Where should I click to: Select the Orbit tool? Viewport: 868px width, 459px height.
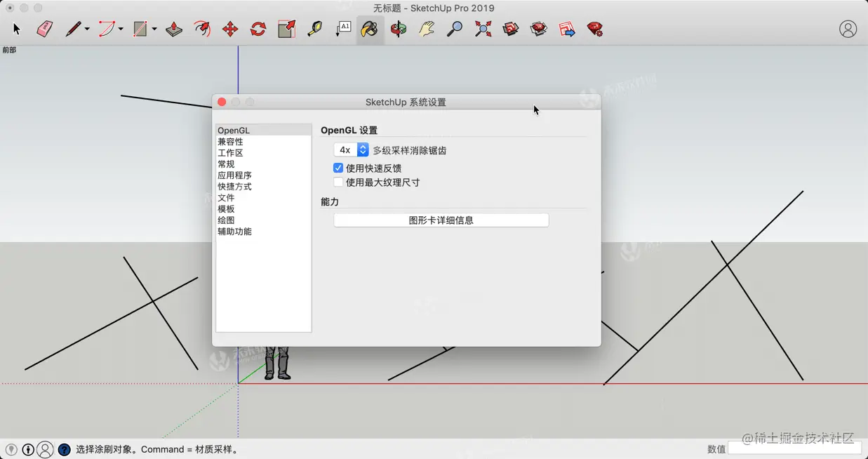(399, 29)
